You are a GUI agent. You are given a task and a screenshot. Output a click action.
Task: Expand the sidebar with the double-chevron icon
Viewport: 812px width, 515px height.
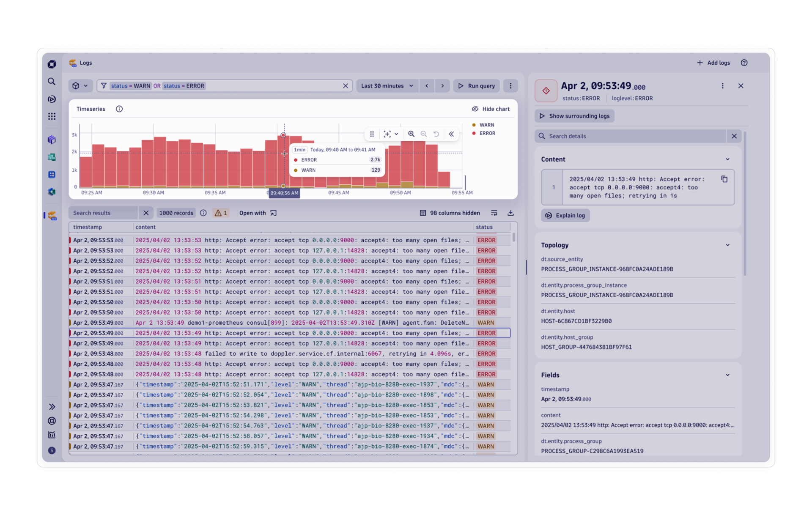pyautogui.click(x=52, y=407)
